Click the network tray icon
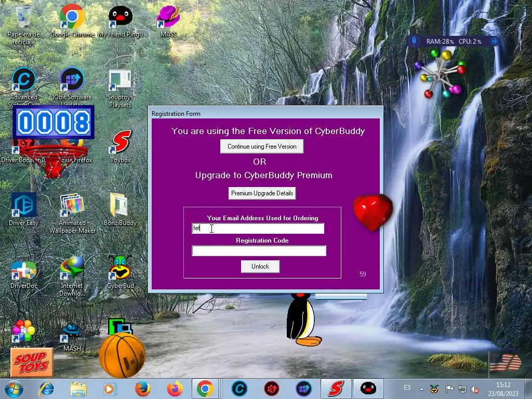Viewport: 532px width, 399px height. (462, 389)
